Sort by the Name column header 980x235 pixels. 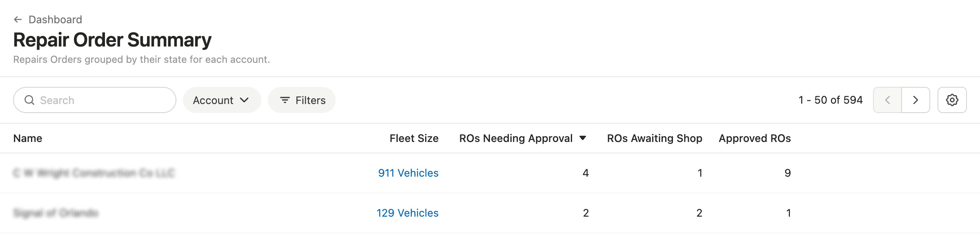28,138
